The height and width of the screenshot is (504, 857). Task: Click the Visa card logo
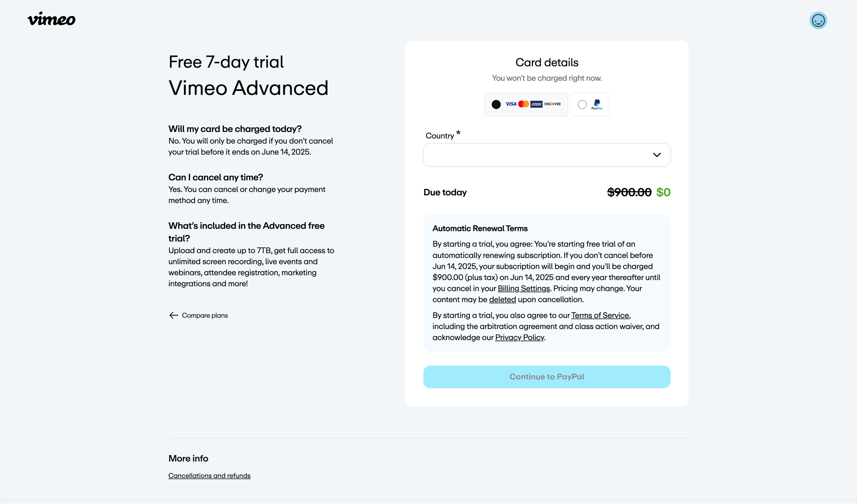(511, 104)
